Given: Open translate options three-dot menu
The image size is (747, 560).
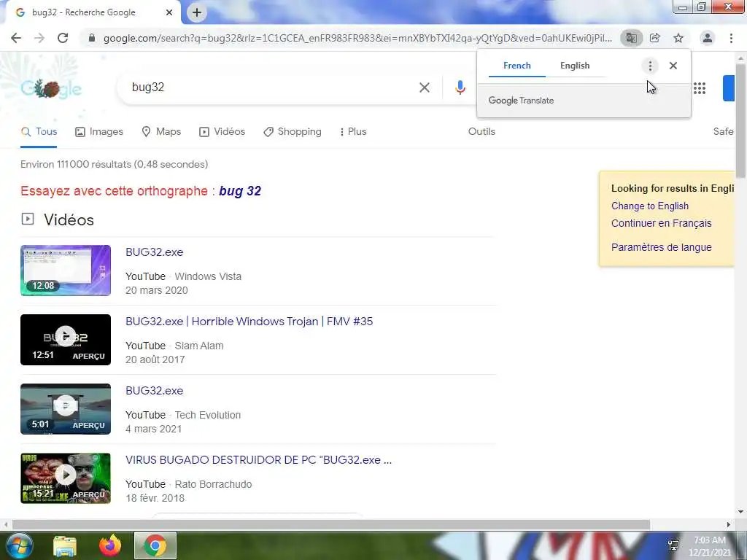Looking at the screenshot, I should pyautogui.click(x=650, y=66).
